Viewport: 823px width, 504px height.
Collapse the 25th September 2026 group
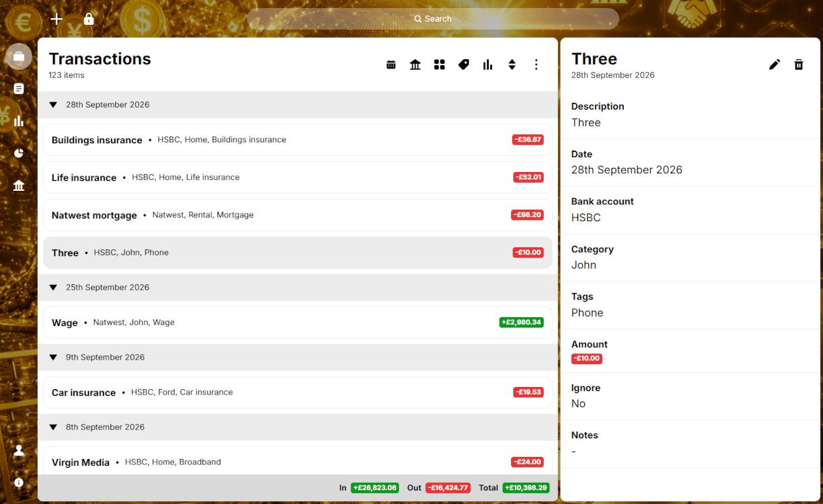click(x=53, y=288)
